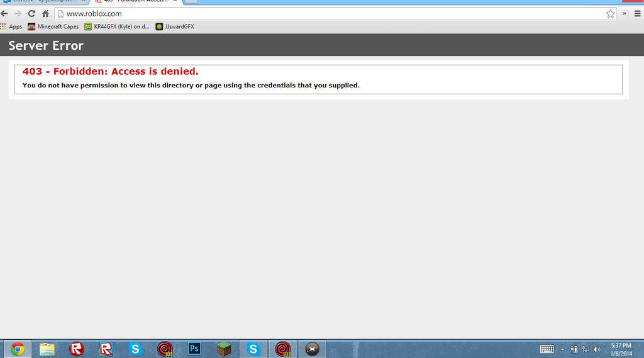The height and width of the screenshot is (358, 644).
Task: Reload the roblox.com page
Action: (x=31, y=14)
